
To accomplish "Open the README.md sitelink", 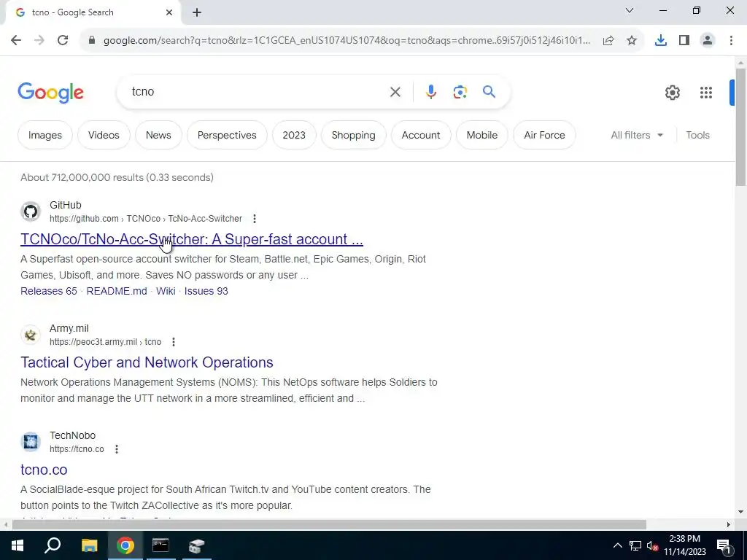I will 117,291.
